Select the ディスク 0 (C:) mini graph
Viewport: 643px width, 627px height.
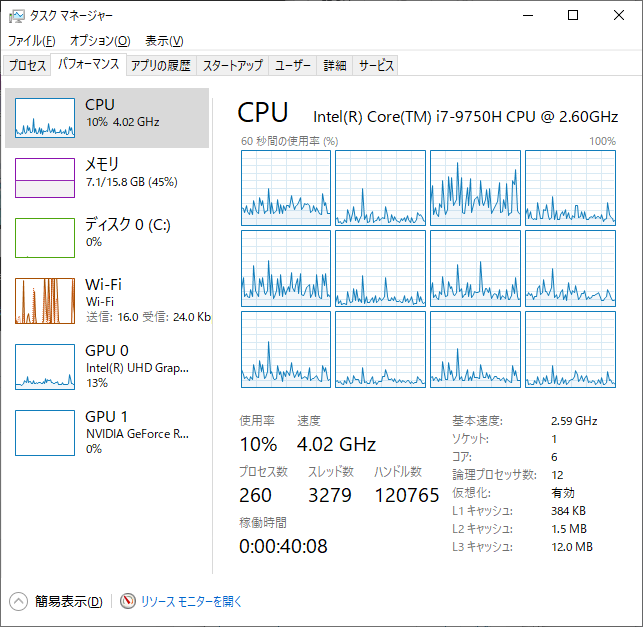pyautogui.click(x=45, y=238)
